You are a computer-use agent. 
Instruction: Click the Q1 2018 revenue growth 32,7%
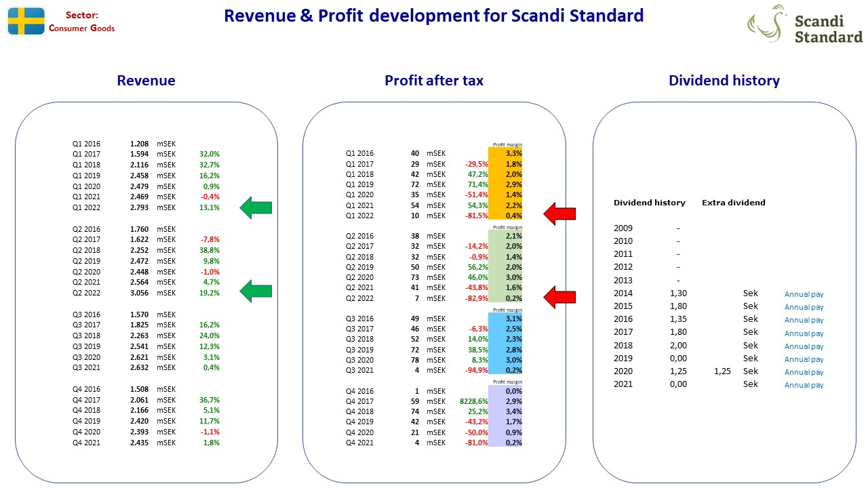(210, 165)
